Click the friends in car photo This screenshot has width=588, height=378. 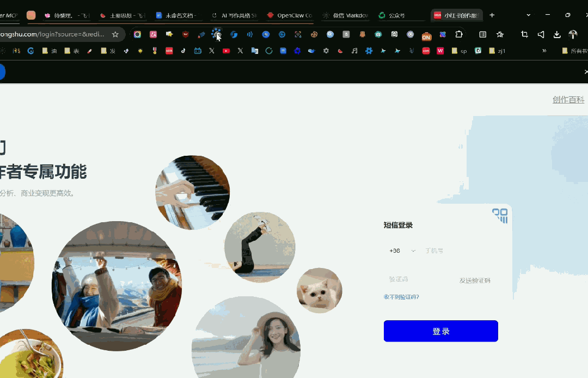coord(117,286)
